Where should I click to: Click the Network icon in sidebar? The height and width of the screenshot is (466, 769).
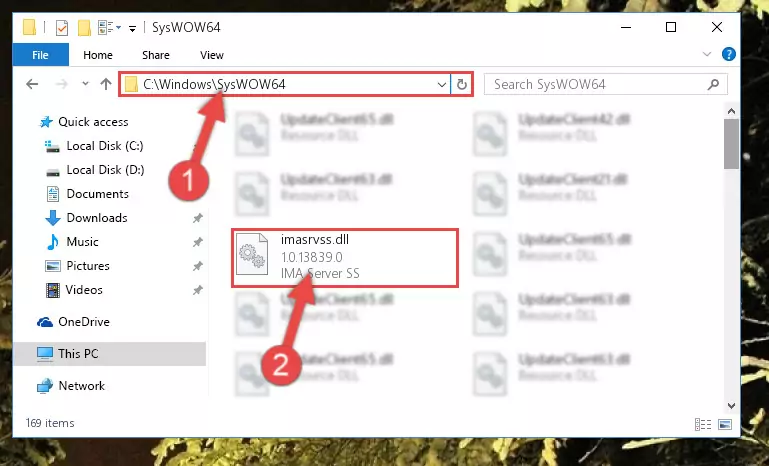pyautogui.click(x=45, y=386)
